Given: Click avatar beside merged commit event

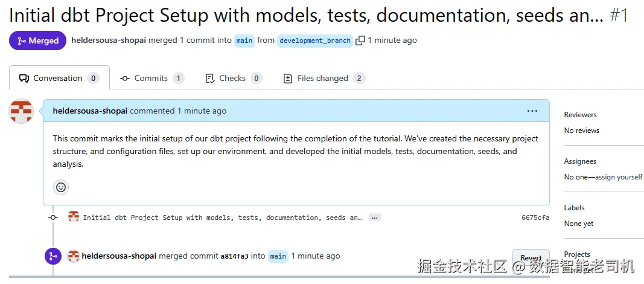Looking at the screenshot, I should (74, 256).
